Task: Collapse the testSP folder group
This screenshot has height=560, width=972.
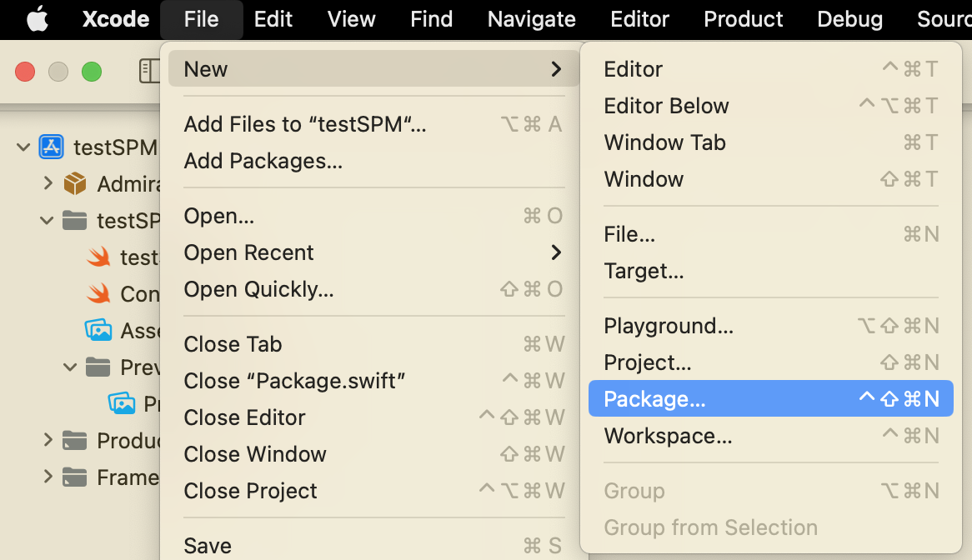Action: 47,221
